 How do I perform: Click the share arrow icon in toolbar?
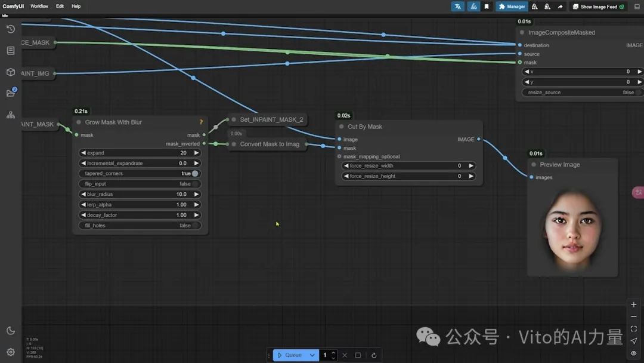tap(560, 7)
